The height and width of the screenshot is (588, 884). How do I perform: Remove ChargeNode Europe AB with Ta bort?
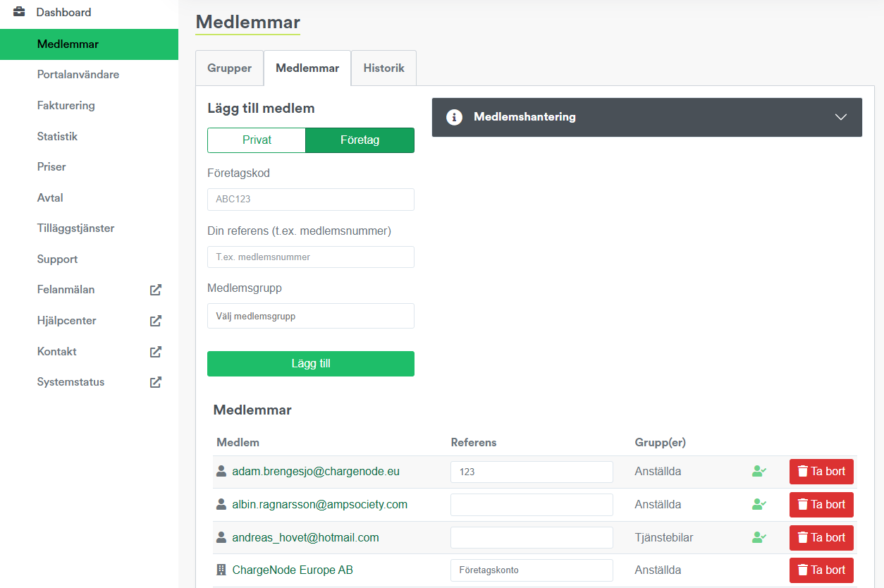[821, 570]
